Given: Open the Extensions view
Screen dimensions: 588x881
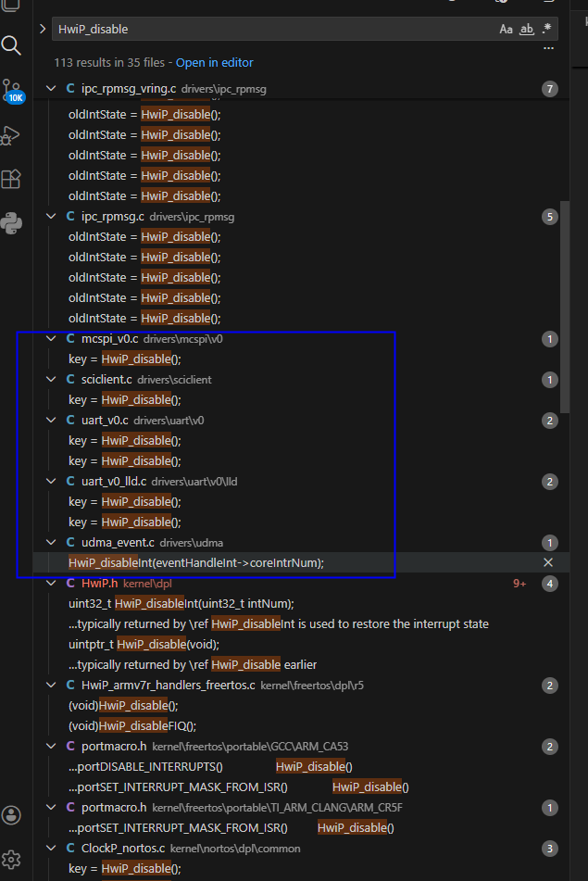Looking at the screenshot, I should point(11,179).
